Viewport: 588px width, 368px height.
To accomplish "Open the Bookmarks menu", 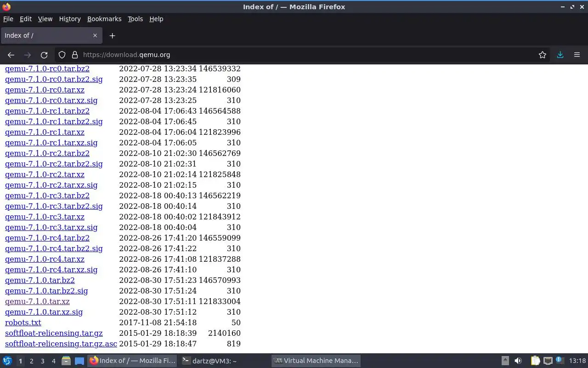I will (104, 19).
